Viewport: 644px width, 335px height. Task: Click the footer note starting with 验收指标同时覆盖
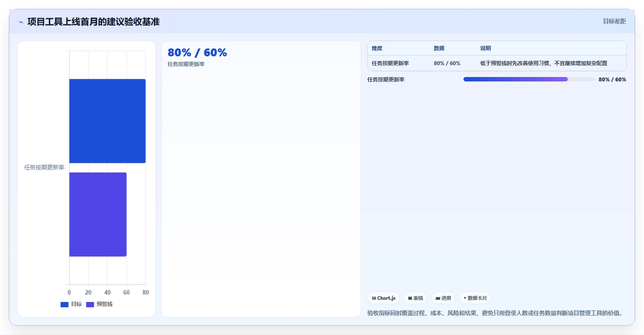496,313
